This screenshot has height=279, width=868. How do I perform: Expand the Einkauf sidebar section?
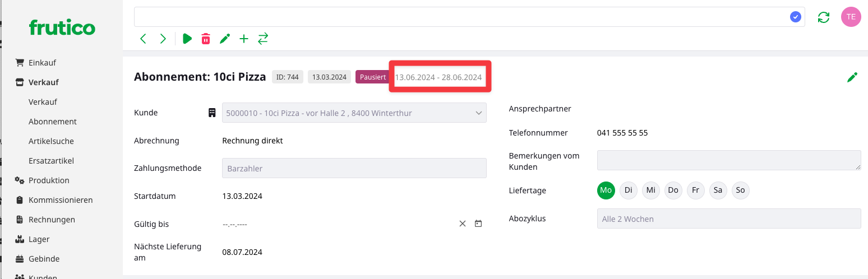click(42, 63)
